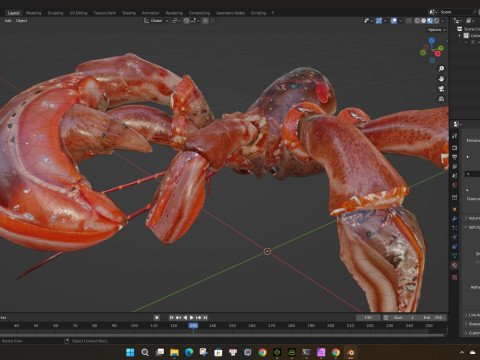Click the green Y axis gizmo ball
480x360 pixels.
pyautogui.click(x=441, y=48)
